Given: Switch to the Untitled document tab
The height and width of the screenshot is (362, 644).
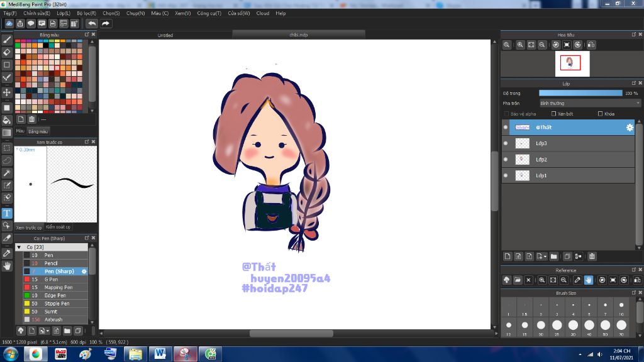Looking at the screenshot, I should pyautogui.click(x=165, y=35).
